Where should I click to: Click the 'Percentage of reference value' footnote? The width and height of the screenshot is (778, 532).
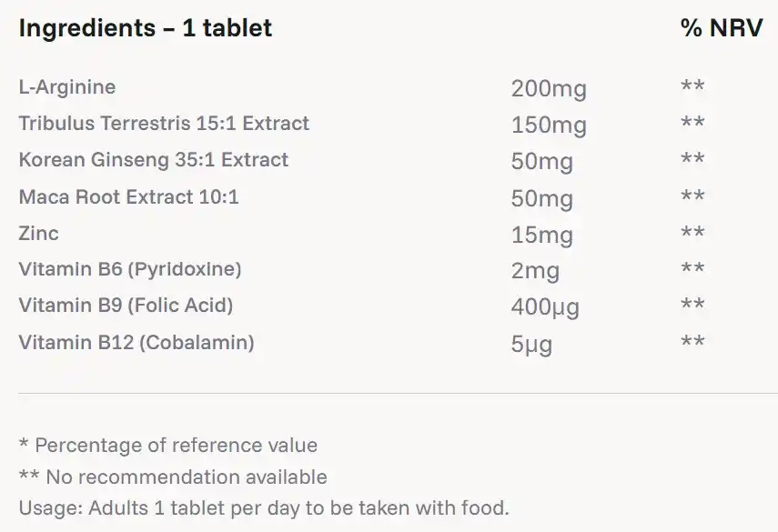[168, 446]
